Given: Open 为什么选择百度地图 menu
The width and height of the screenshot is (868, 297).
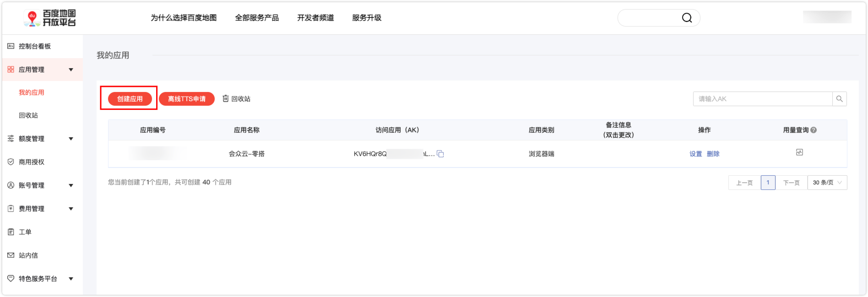Looking at the screenshot, I should point(184,18).
